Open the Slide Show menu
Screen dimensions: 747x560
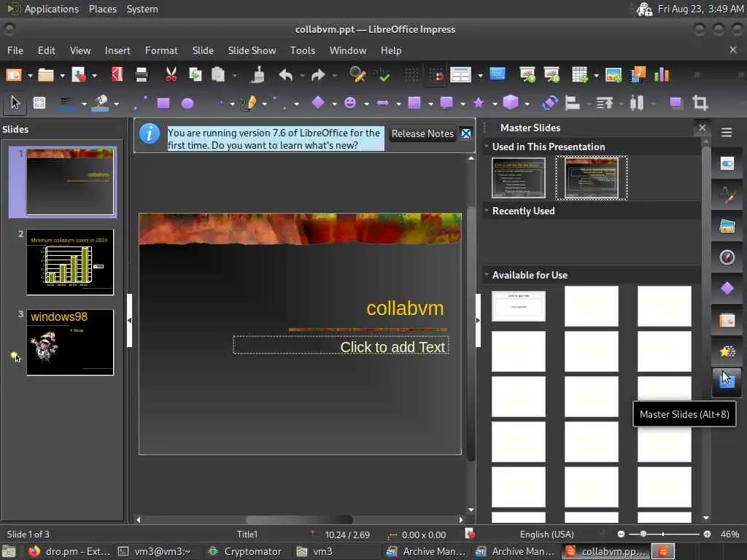(252, 50)
